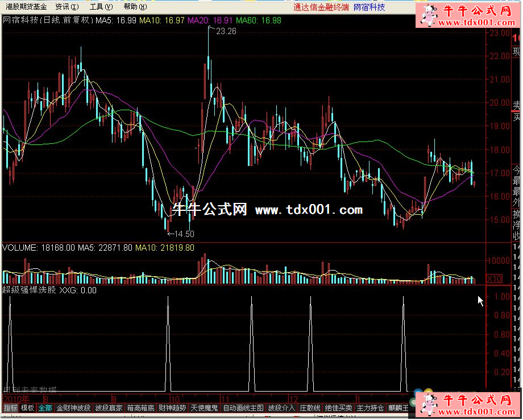Click the XXG: 0.00 value
This screenshot has height=420, width=523.
(x=78, y=290)
